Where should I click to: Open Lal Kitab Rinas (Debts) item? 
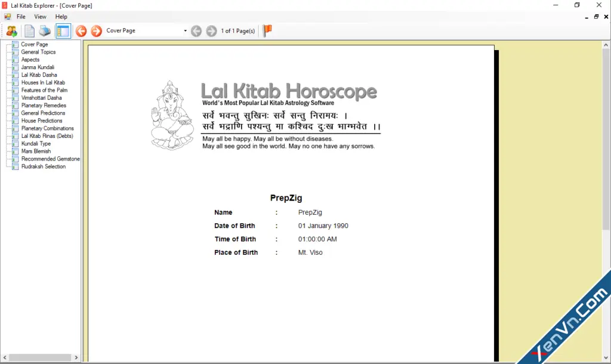[47, 136]
